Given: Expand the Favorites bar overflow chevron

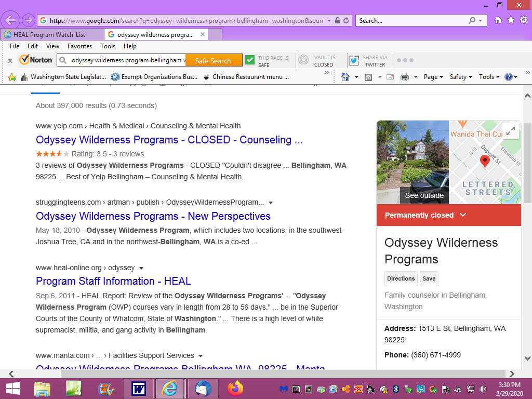Looking at the screenshot, I should pyautogui.click(x=327, y=73).
